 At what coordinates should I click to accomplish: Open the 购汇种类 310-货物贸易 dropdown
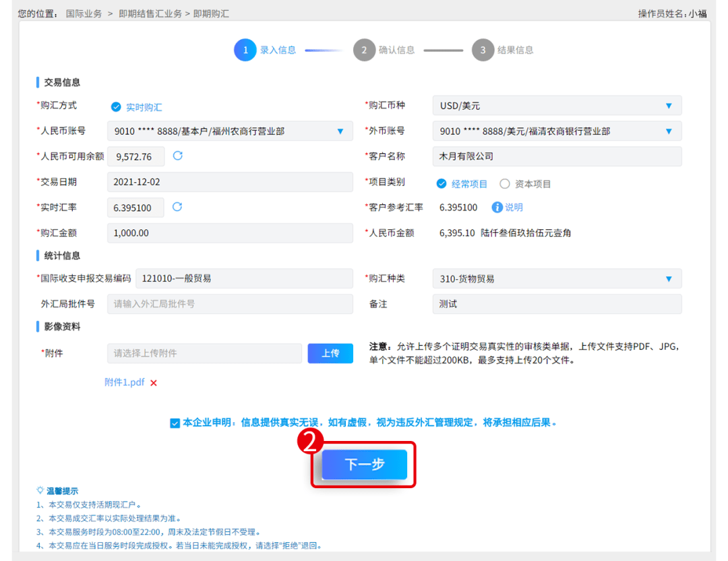tap(557, 278)
